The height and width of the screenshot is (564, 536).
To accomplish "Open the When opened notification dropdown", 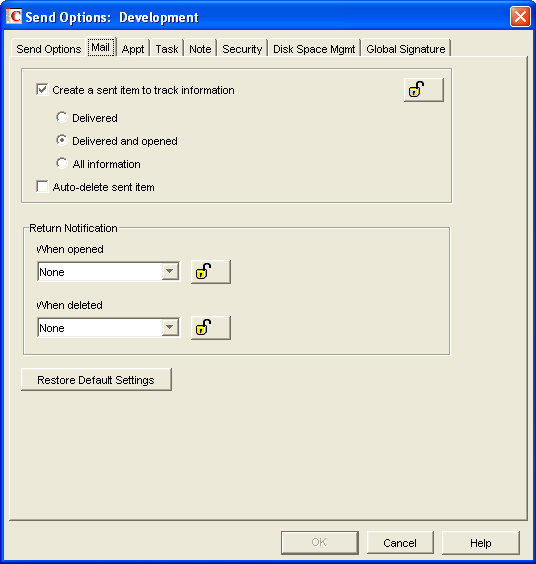I will click(x=108, y=272).
